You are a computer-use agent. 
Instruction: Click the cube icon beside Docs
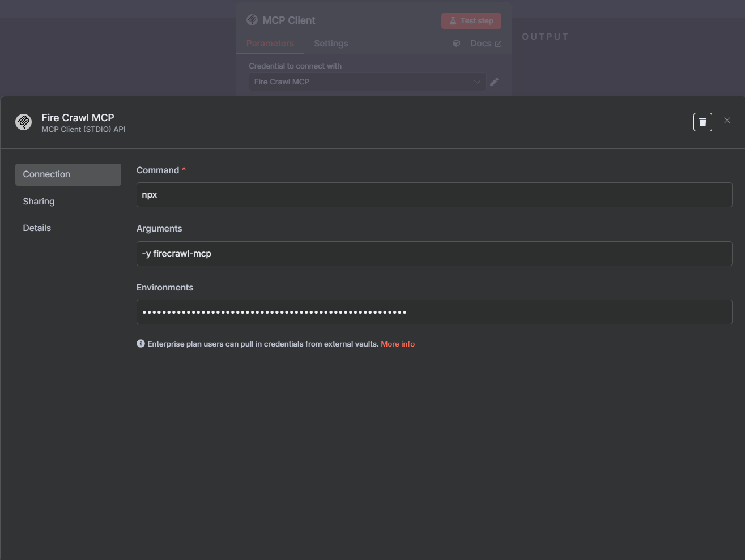(457, 43)
